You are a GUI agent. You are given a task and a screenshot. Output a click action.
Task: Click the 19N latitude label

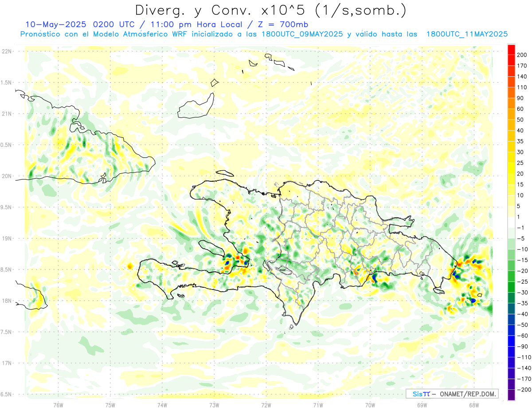point(7,239)
